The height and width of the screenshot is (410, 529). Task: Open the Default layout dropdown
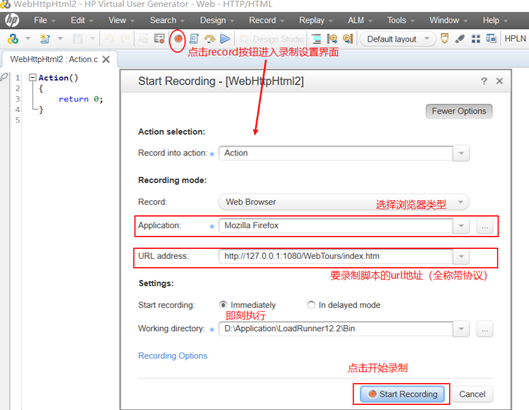pos(398,39)
